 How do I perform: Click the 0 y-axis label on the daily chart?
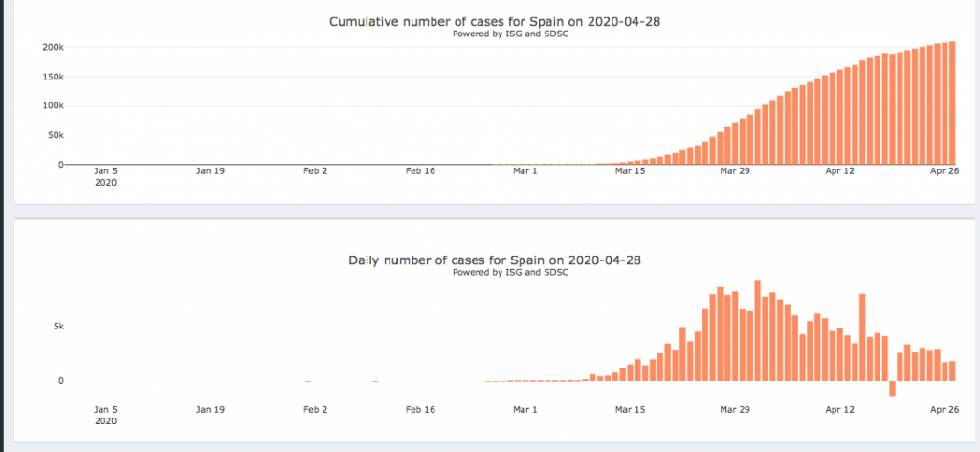pyautogui.click(x=60, y=381)
